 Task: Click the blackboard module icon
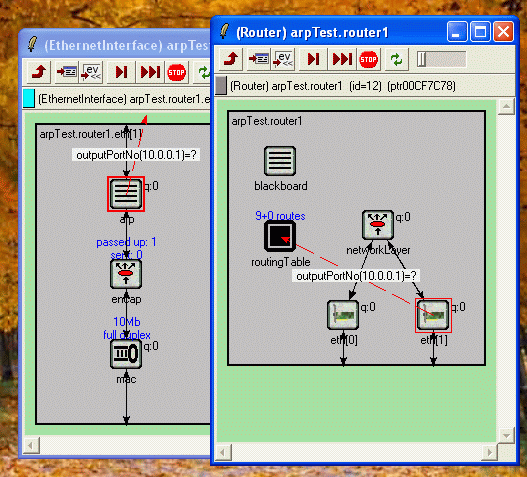(280, 161)
